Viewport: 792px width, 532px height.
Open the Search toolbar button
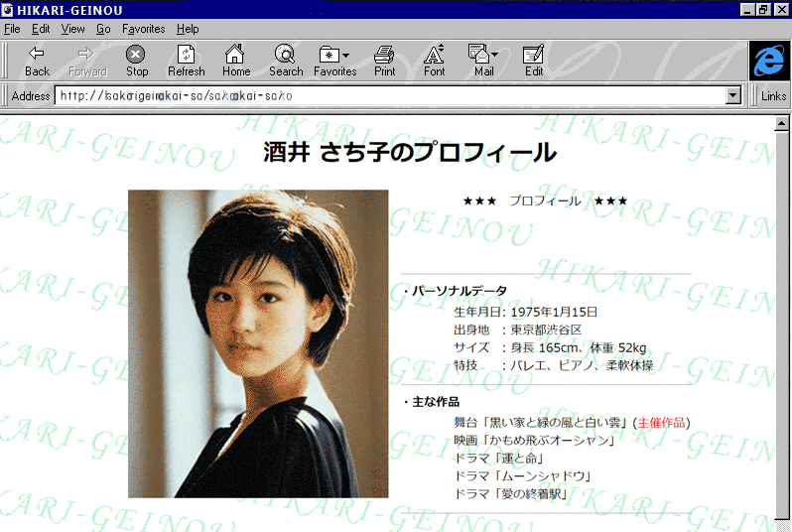(x=286, y=60)
